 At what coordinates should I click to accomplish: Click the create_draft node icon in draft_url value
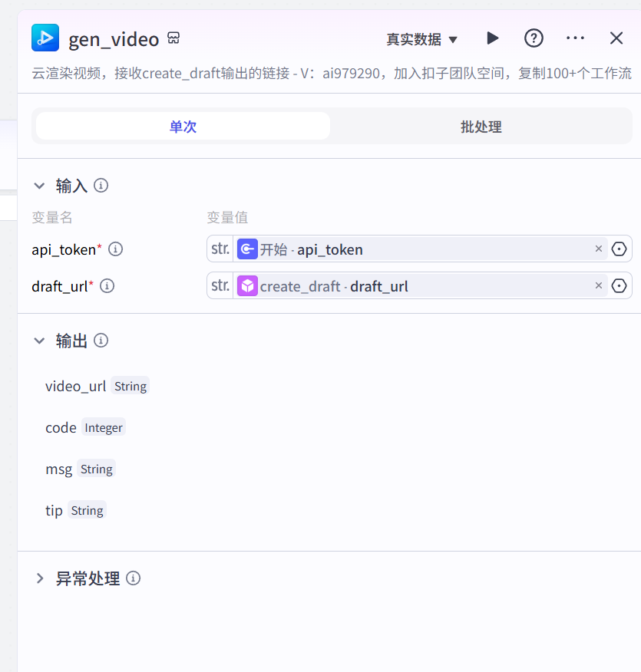pyautogui.click(x=246, y=285)
